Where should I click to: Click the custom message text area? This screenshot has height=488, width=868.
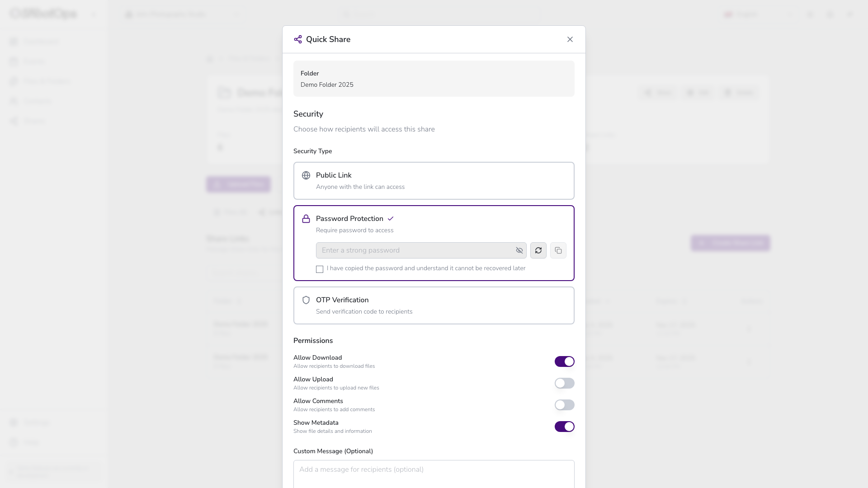[x=434, y=474]
